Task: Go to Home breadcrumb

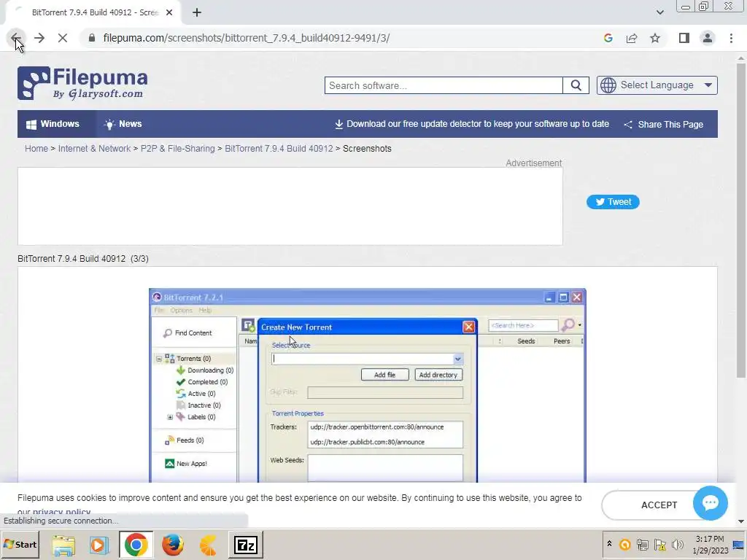Action: pyautogui.click(x=36, y=149)
